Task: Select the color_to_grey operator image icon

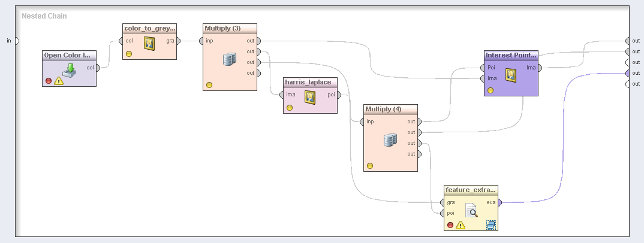Action: point(149,42)
